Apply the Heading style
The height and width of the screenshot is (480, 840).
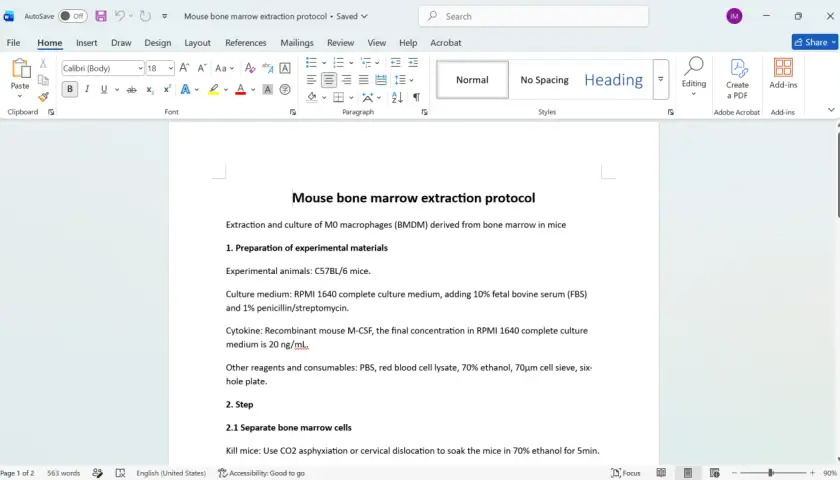point(613,80)
